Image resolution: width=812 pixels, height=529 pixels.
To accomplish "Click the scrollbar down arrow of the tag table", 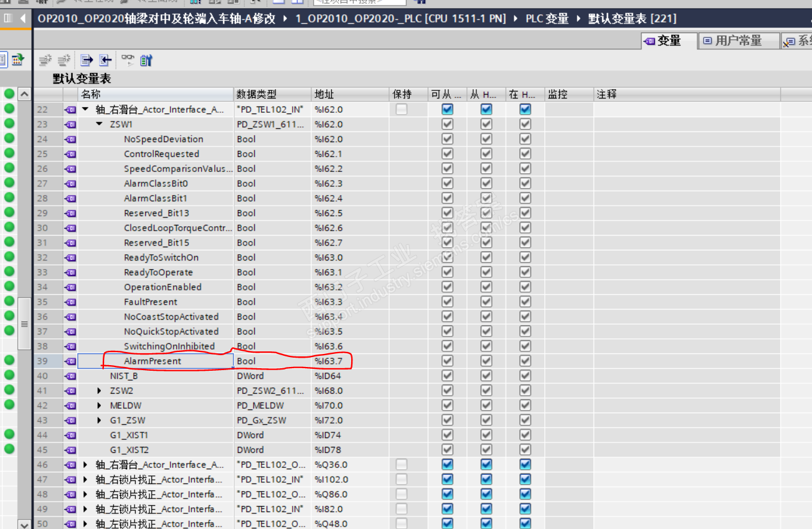I will click(x=24, y=524).
